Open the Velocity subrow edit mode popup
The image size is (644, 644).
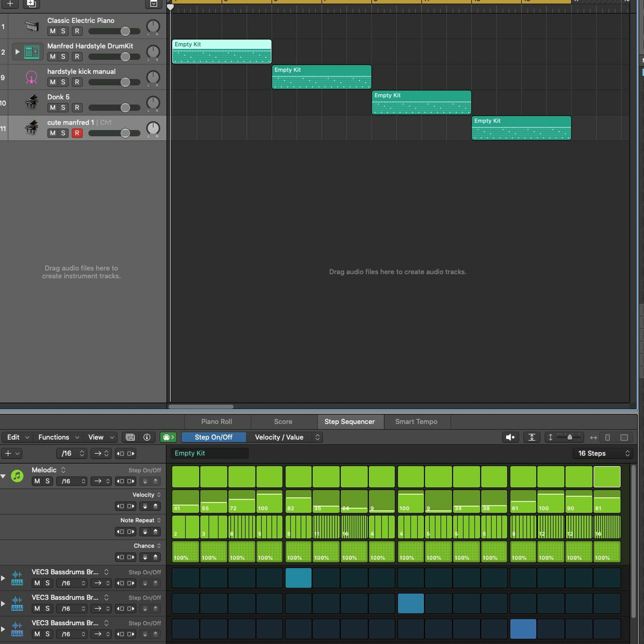point(147,495)
